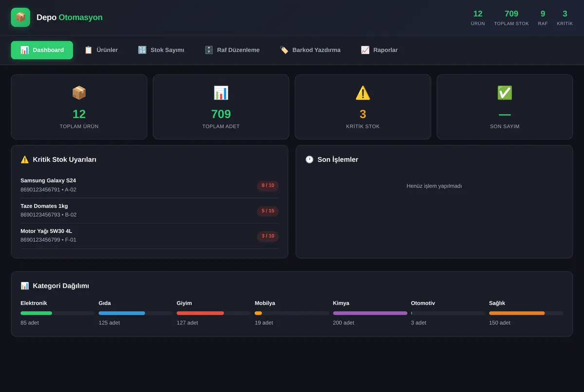Screen dimensions: 584x392
Task: Click the "Henüz işlem yapılmadı" message
Action: [434, 186]
